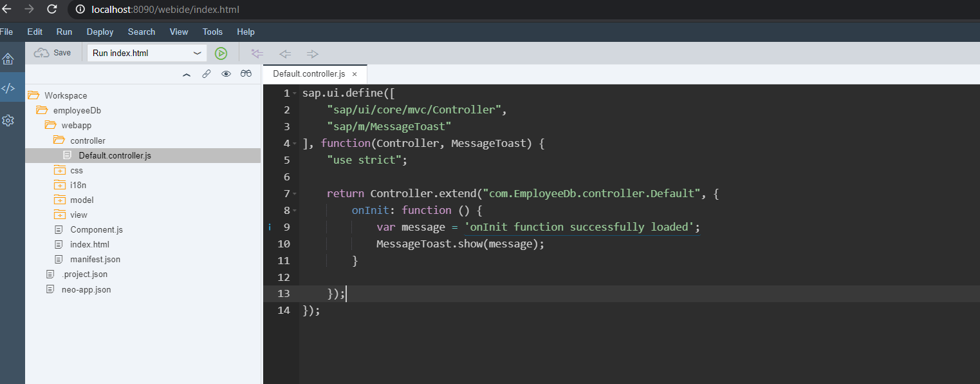Fold code at line 4 gutter arrow
Viewport: 980px width, 384px height.
pos(295,144)
